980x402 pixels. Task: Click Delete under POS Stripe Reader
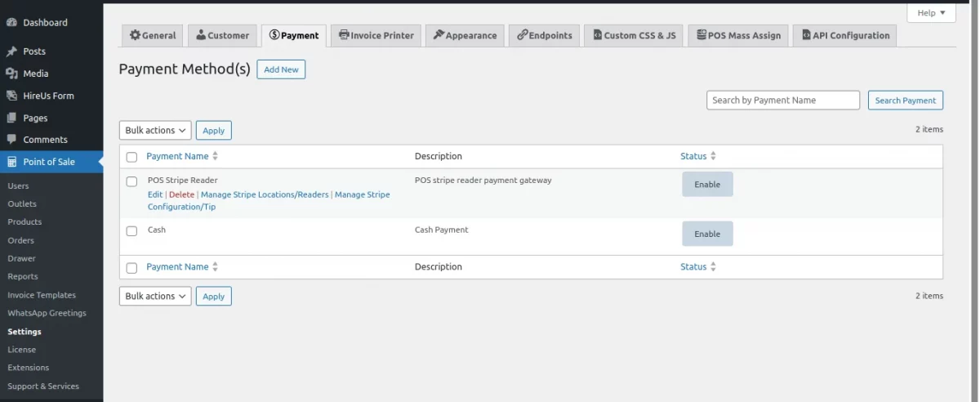(182, 194)
